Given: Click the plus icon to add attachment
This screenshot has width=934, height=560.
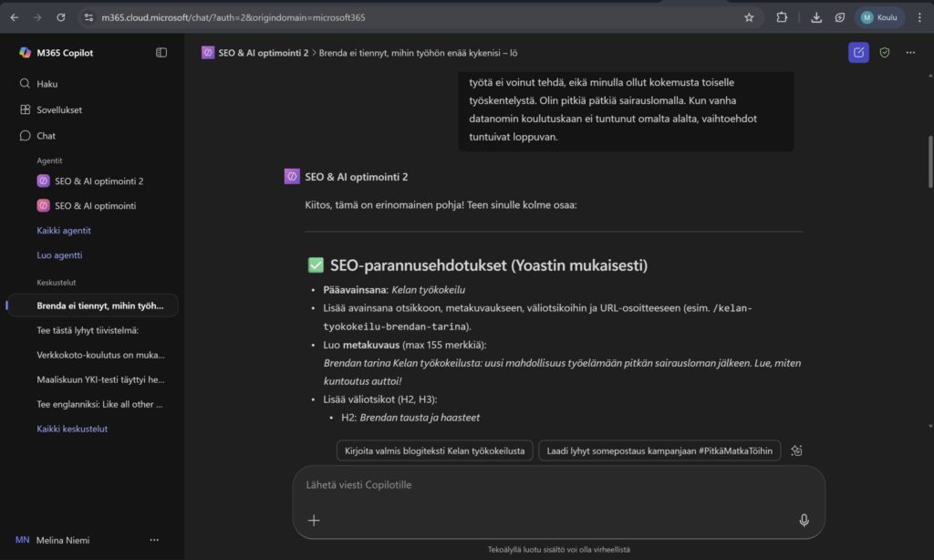Looking at the screenshot, I should pyautogui.click(x=314, y=520).
